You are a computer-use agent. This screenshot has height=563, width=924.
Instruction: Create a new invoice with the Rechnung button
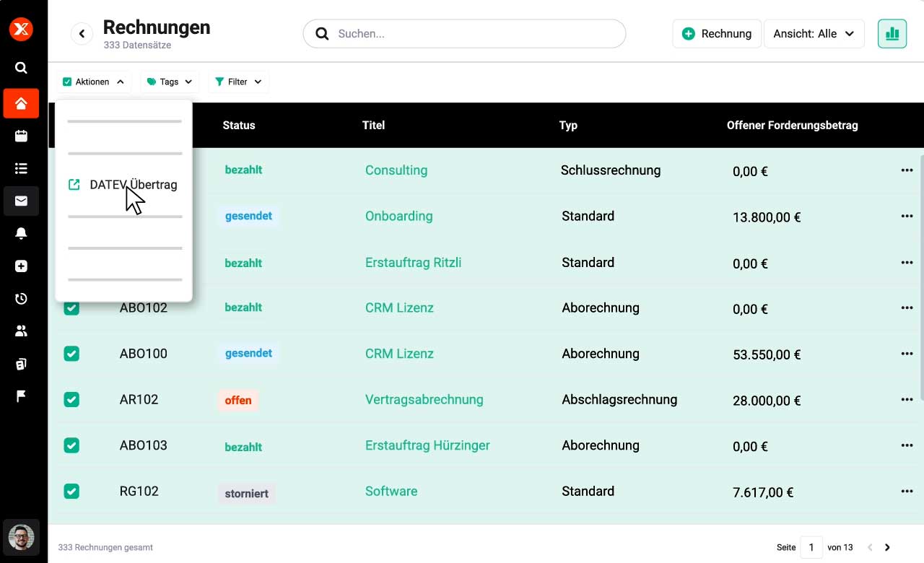click(x=717, y=33)
